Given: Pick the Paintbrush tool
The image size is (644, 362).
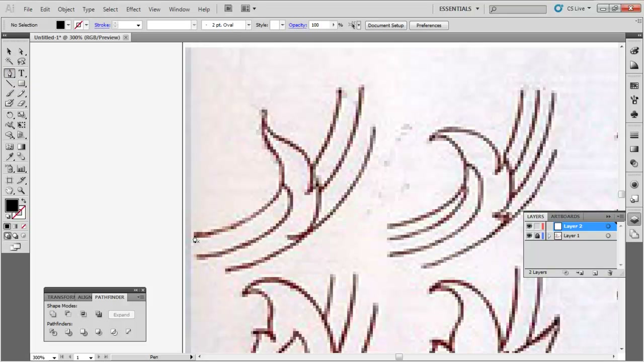Looking at the screenshot, I should tap(9, 94).
